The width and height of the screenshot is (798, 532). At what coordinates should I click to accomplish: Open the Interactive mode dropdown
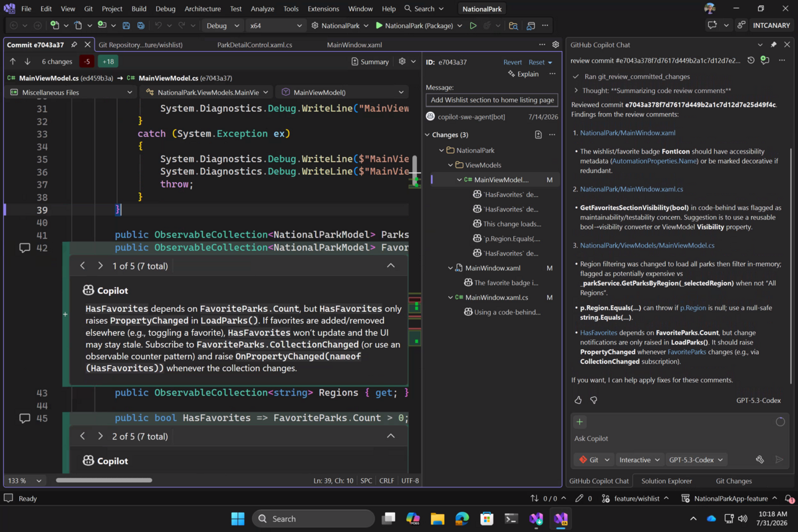click(640, 460)
